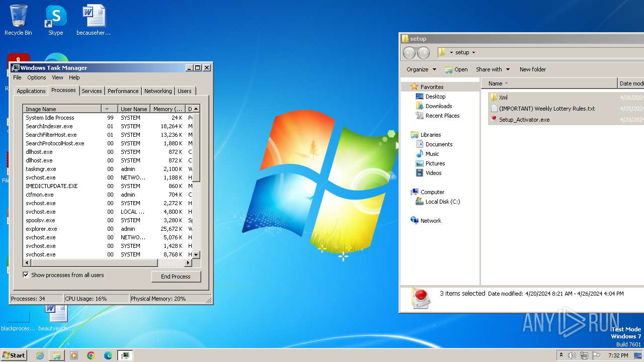Go forward in the setup Explorer window
The width and height of the screenshot is (644, 362).
point(424,52)
